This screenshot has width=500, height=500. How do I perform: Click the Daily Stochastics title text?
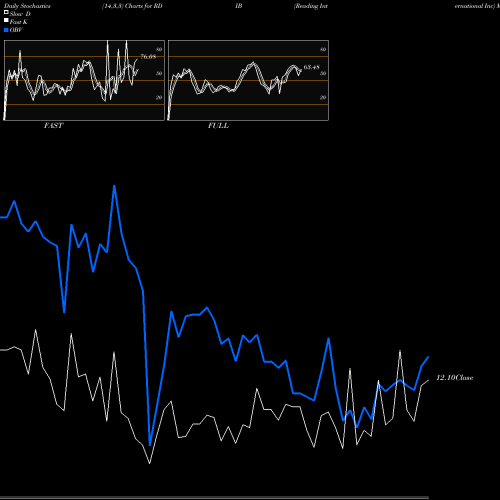point(27,6)
